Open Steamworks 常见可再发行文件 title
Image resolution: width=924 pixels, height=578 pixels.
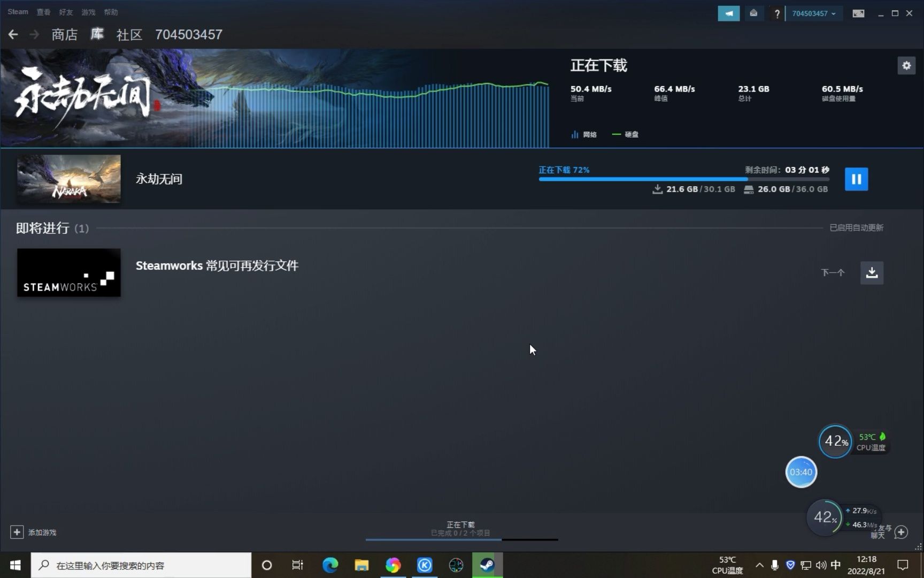click(x=217, y=265)
